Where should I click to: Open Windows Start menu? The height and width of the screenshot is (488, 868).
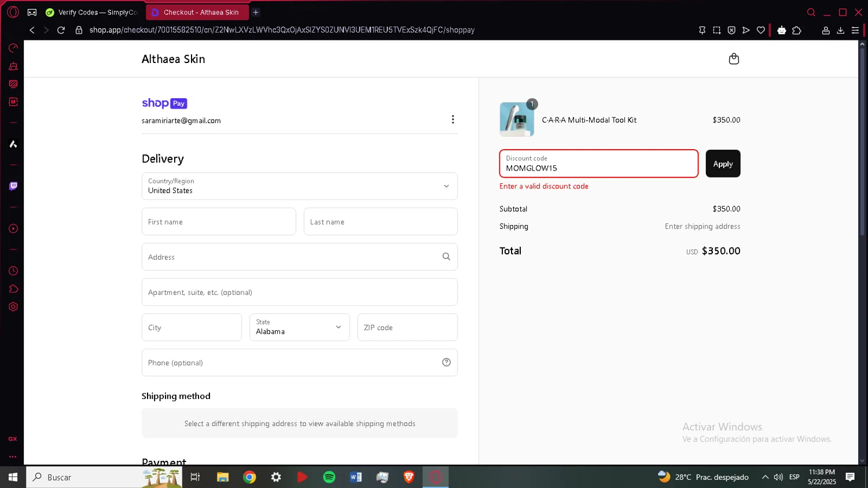pos(13,477)
